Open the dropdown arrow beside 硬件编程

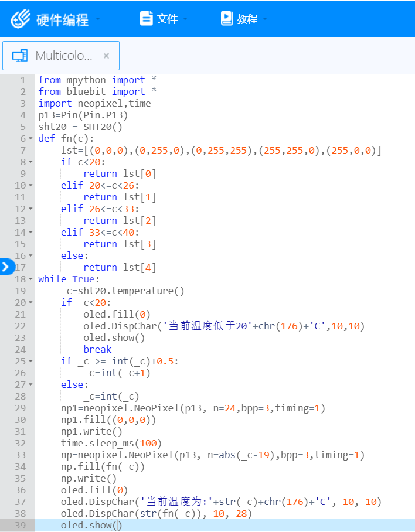click(x=98, y=19)
